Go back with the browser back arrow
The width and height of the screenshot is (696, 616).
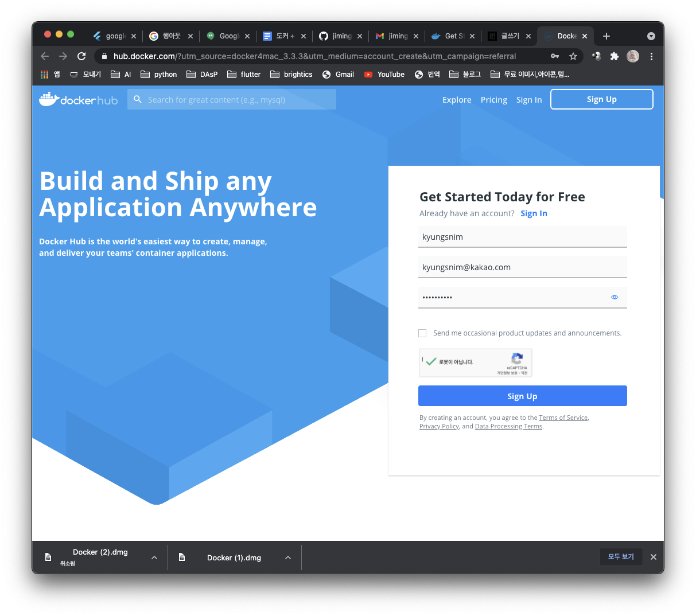coord(45,56)
